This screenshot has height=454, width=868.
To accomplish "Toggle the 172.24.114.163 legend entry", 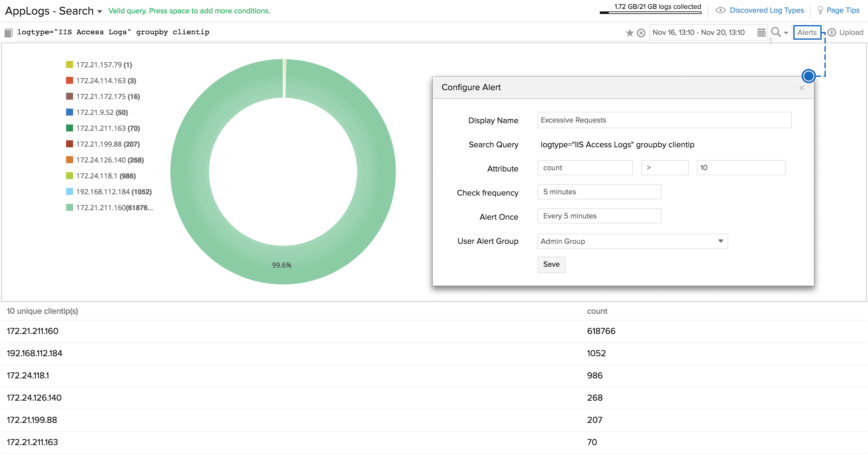I will [101, 81].
